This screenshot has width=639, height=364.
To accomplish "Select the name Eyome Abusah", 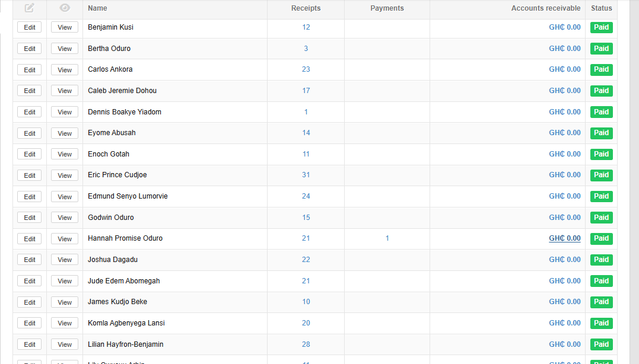I will coord(112,133).
